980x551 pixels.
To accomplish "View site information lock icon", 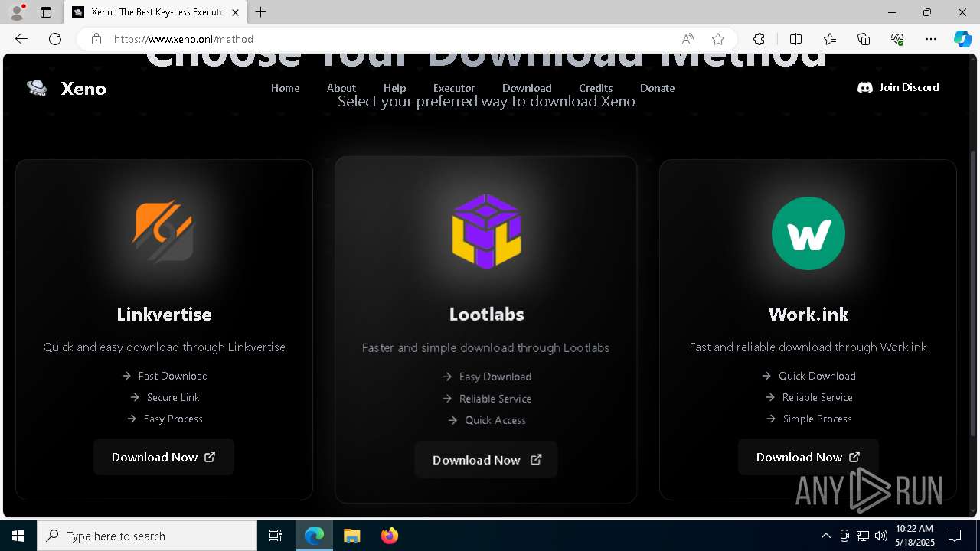I will (96, 39).
